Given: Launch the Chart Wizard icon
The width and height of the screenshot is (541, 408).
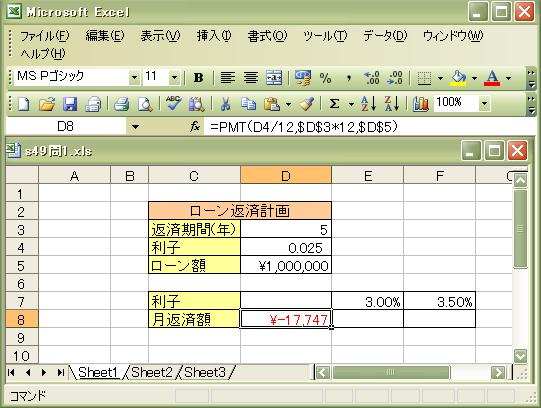Looking at the screenshot, I should tap(421, 103).
